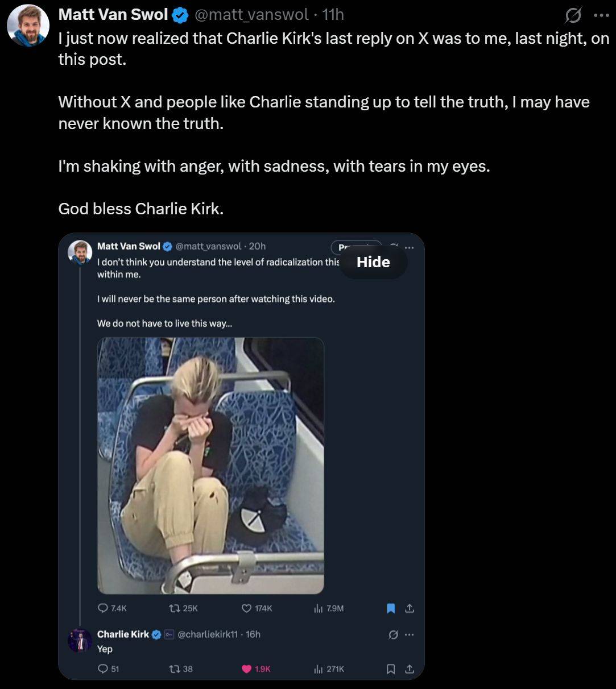Click the 11h timestamp on top post
Viewport: 616px width, 689px height.
point(333,14)
